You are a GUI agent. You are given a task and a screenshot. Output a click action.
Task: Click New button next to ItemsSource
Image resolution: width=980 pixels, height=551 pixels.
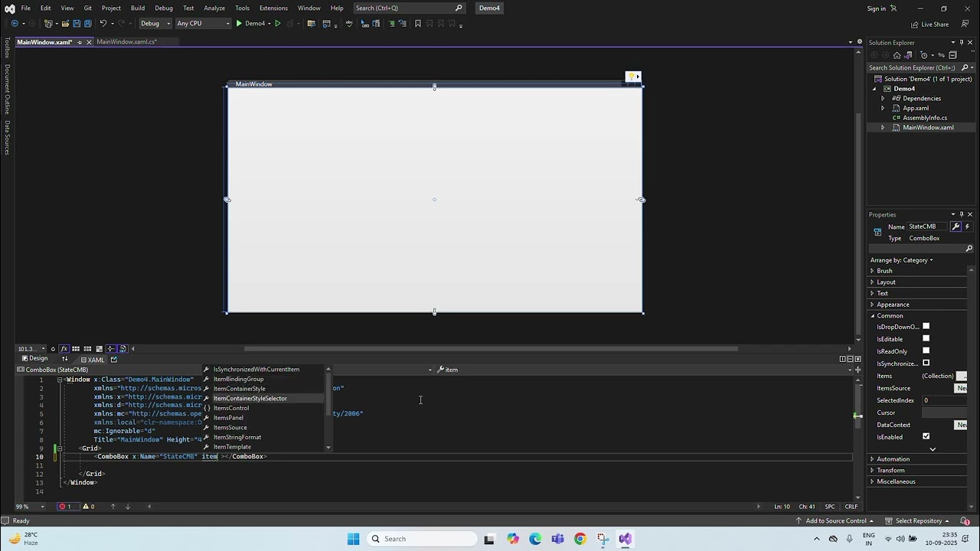962,388
